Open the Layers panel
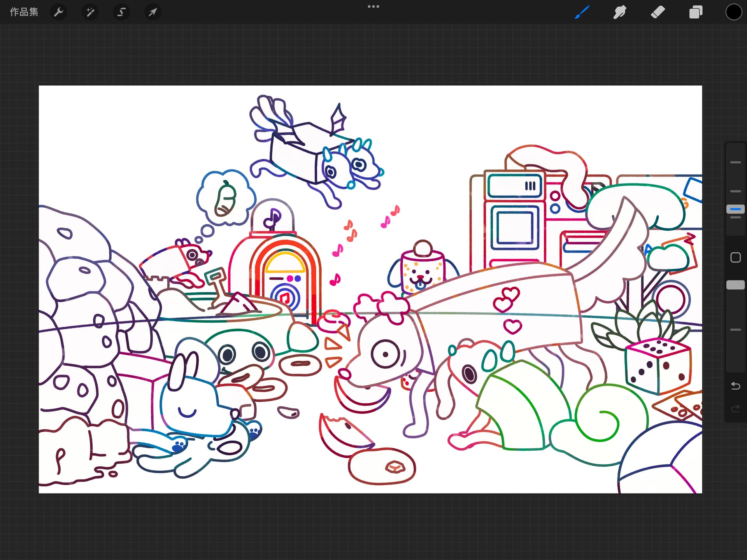Screen dimensions: 747x560 tap(696, 12)
